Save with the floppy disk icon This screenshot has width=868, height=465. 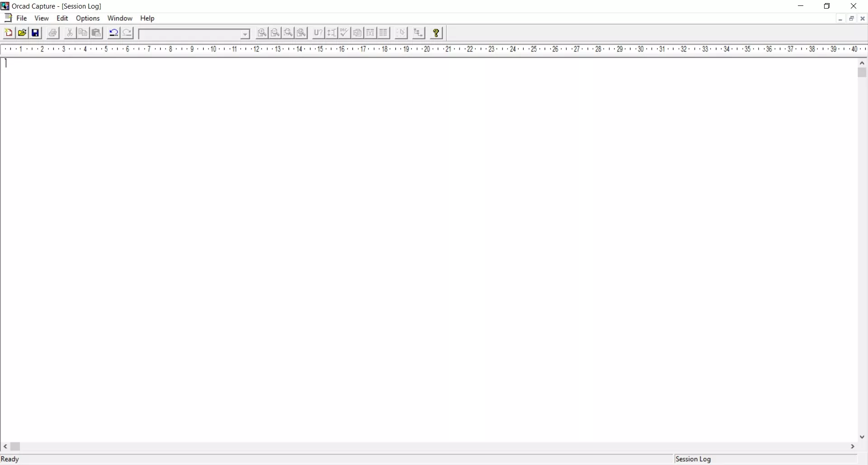(x=36, y=33)
